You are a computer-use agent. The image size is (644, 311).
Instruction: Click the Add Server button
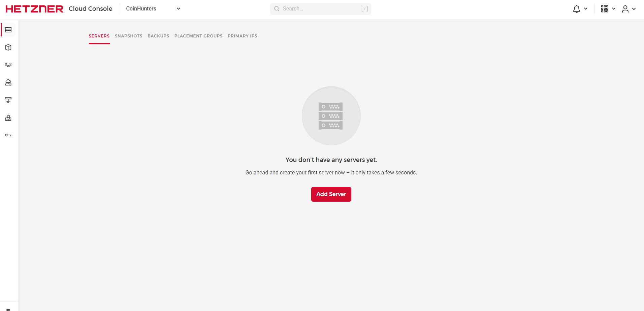coord(331,194)
